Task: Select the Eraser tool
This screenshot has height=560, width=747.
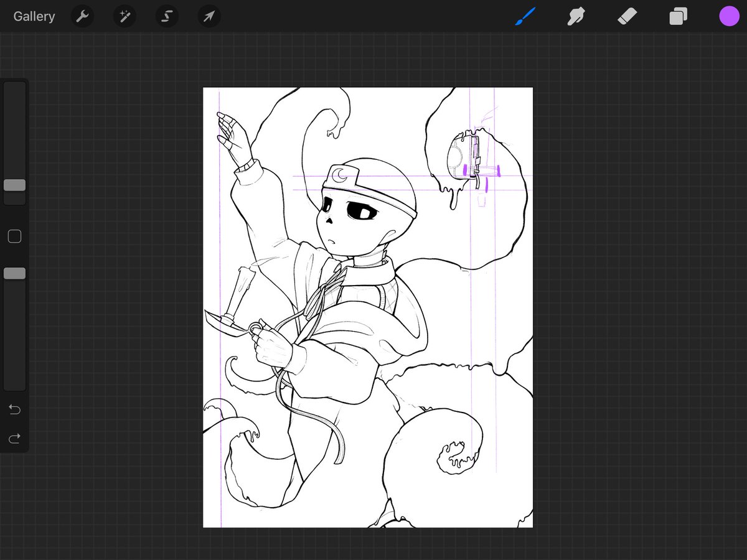Action: (x=627, y=16)
